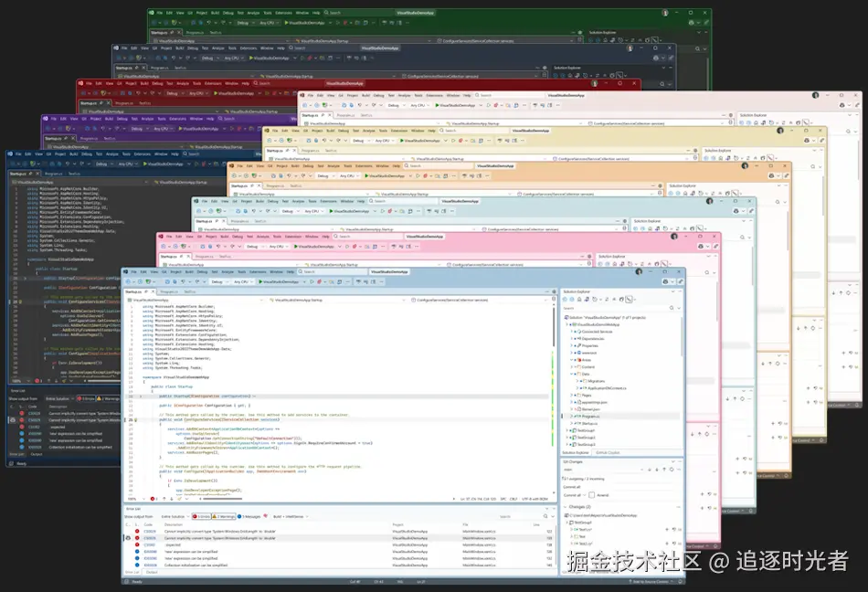Select wwwroot in light-blue Solution Explorer
This screenshot has height=592, width=868.
tap(589, 353)
